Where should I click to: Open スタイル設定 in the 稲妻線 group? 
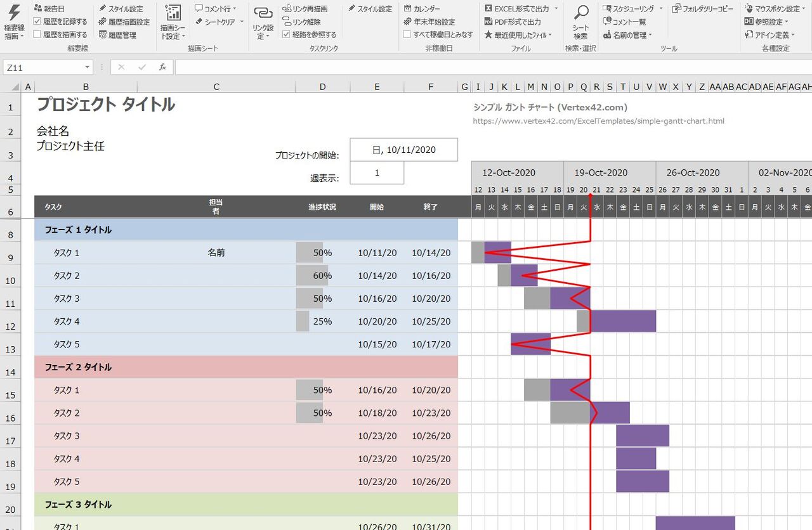[121, 9]
